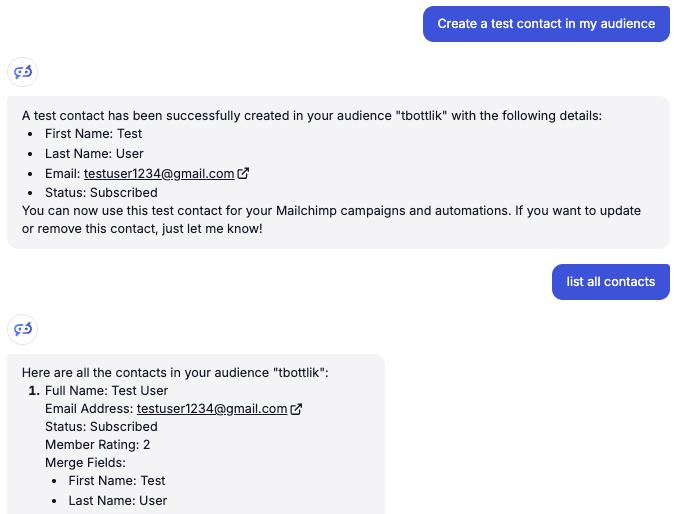
Task: Click "Last Name: User" under Merge Fields
Action: tap(118, 501)
